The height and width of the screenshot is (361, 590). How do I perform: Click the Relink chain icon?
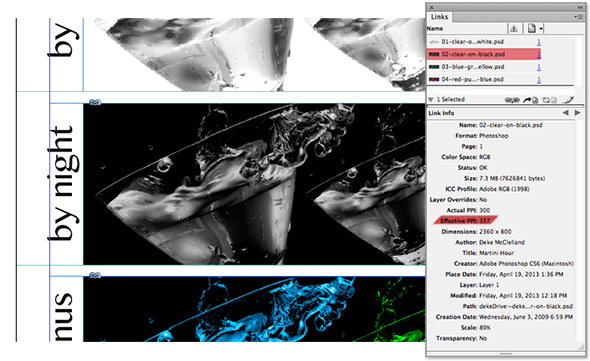coord(512,100)
